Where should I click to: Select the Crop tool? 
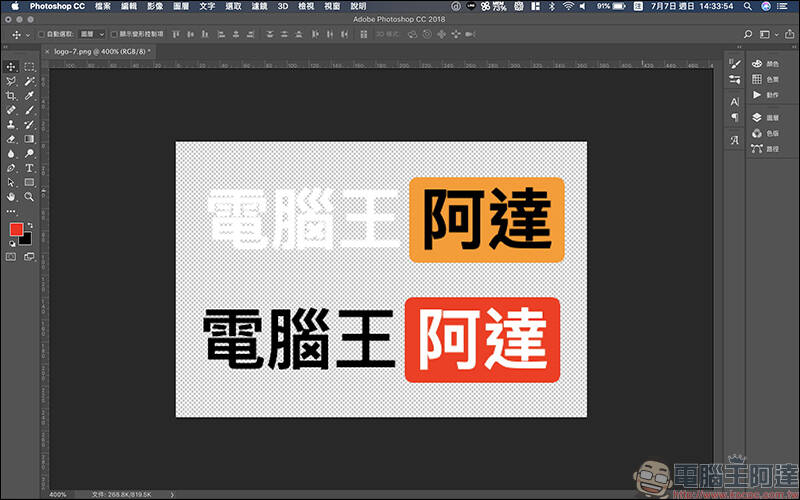coord(11,96)
